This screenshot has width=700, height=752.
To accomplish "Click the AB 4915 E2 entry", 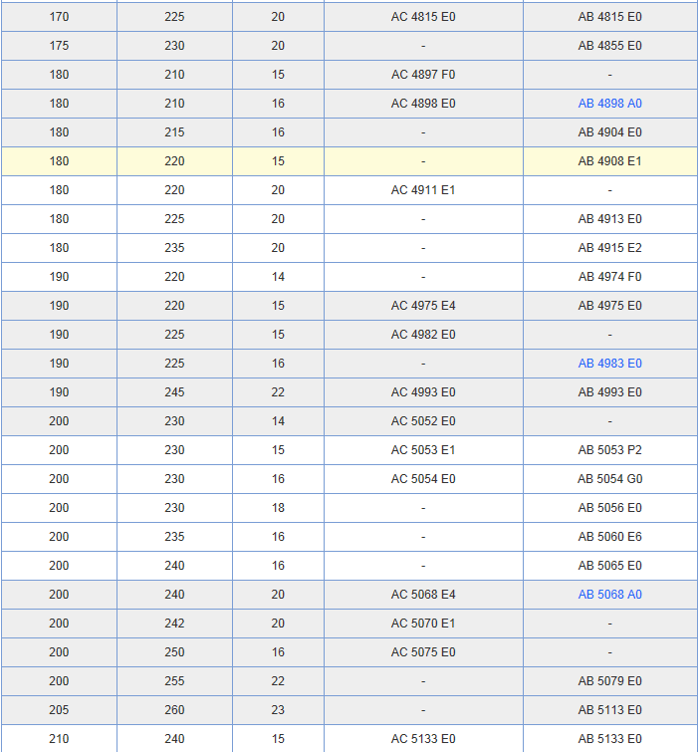I will tap(609, 248).
